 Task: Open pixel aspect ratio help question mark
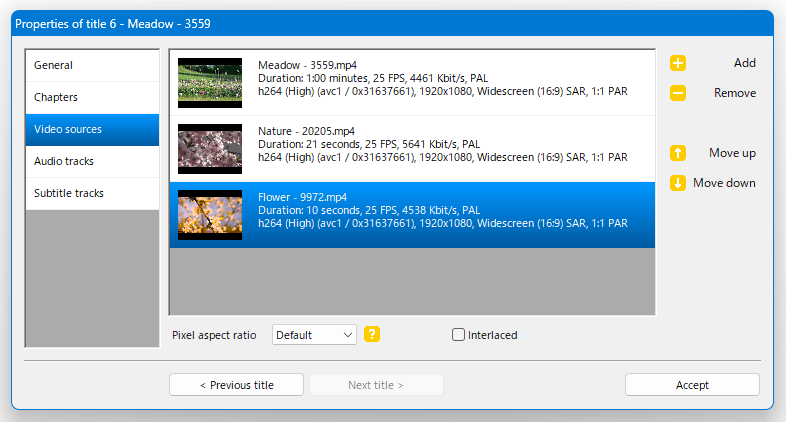(x=372, y=334)
